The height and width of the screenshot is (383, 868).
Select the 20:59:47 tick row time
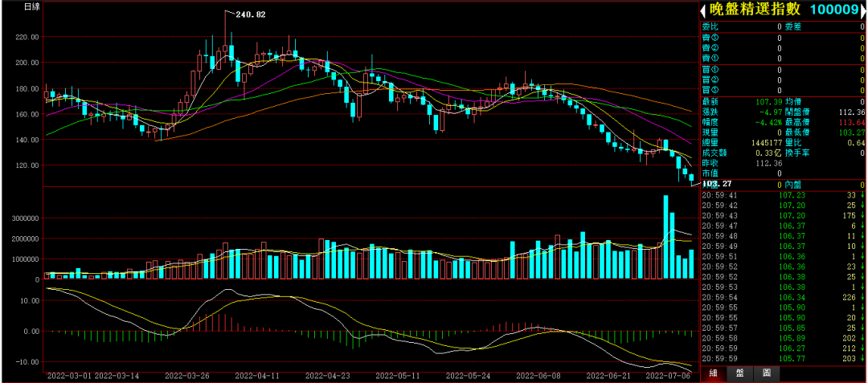point(719,226)
